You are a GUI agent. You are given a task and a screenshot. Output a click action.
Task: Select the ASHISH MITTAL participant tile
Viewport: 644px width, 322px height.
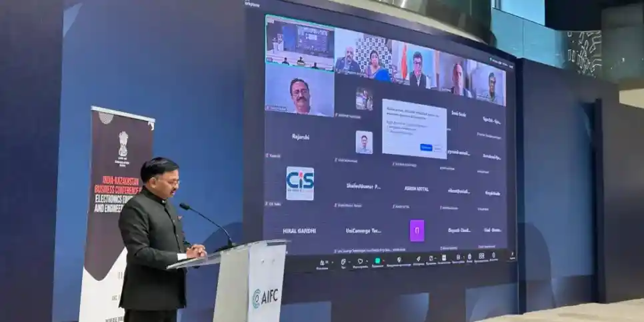[x=416, y=189]
